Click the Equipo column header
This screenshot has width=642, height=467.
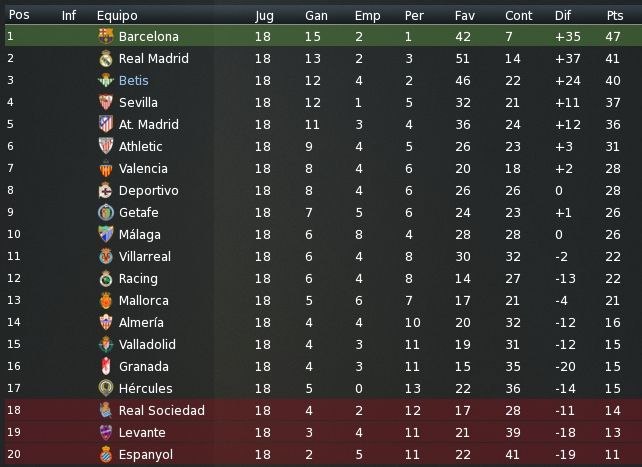pos(117,16)
